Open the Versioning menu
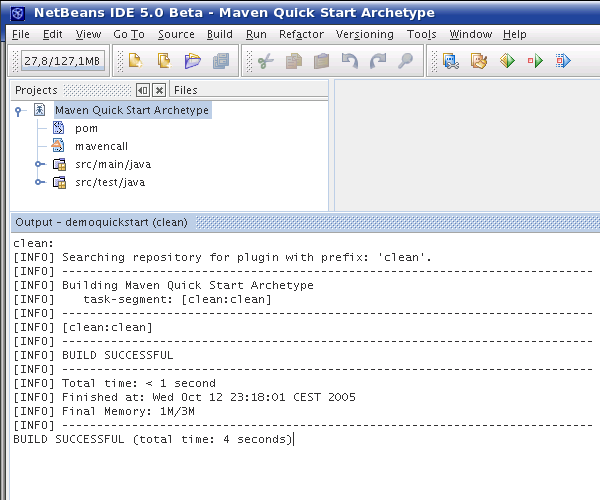The image size is (600, 500). (x=364, y=34)
